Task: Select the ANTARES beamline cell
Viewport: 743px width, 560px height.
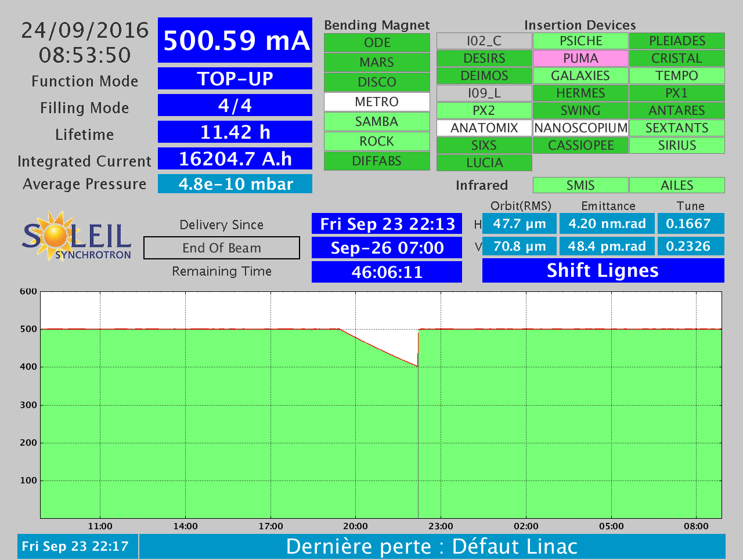Action: pyautogui.click(x=677, y=111)
